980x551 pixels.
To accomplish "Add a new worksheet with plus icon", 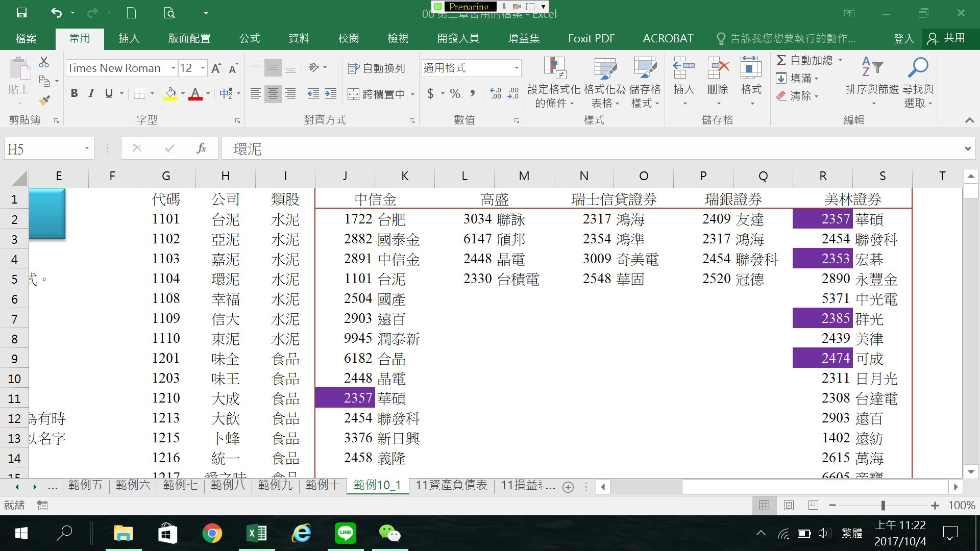I will (568, 487).
